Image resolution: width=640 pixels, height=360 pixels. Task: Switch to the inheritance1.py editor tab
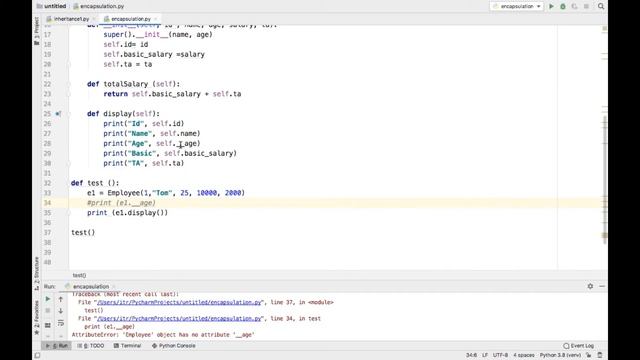click(71, 19)
